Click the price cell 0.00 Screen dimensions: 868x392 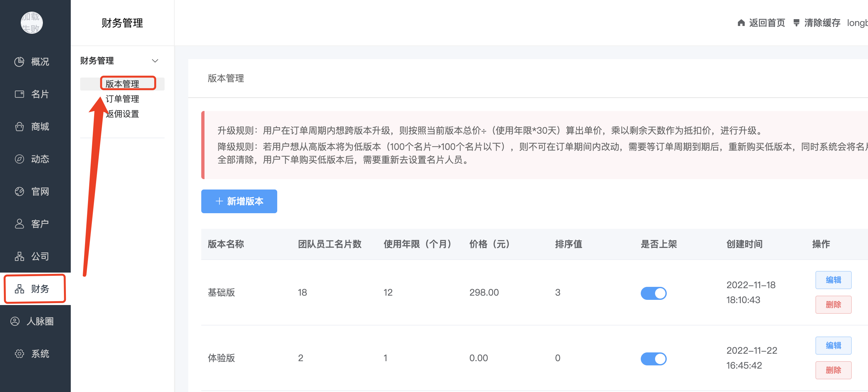point(478,358)
